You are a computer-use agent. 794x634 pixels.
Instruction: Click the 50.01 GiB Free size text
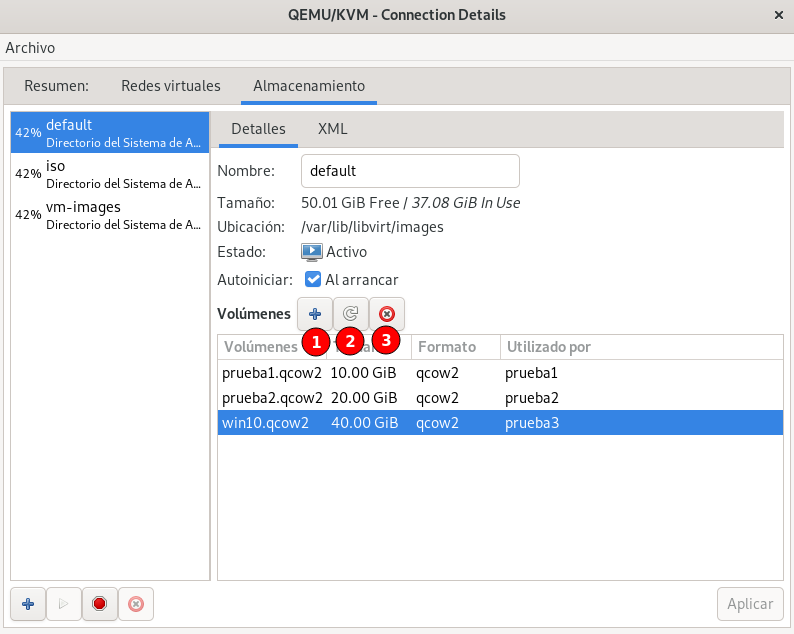click(x=350, y=203)
